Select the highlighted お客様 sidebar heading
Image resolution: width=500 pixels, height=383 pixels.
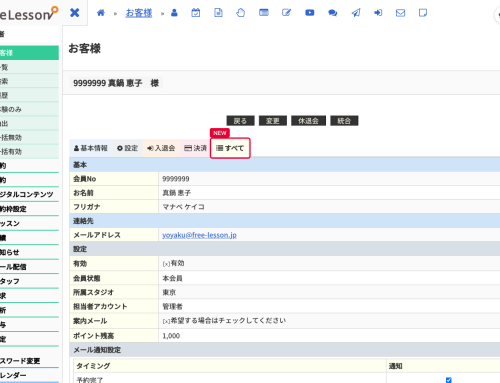coord(29,53)
